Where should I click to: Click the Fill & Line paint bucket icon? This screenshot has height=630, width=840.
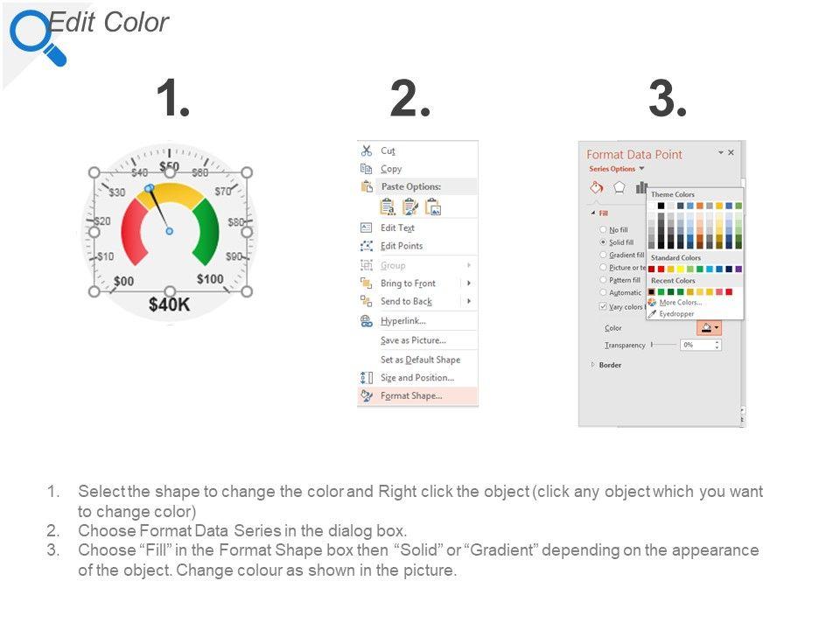point(597,187)
